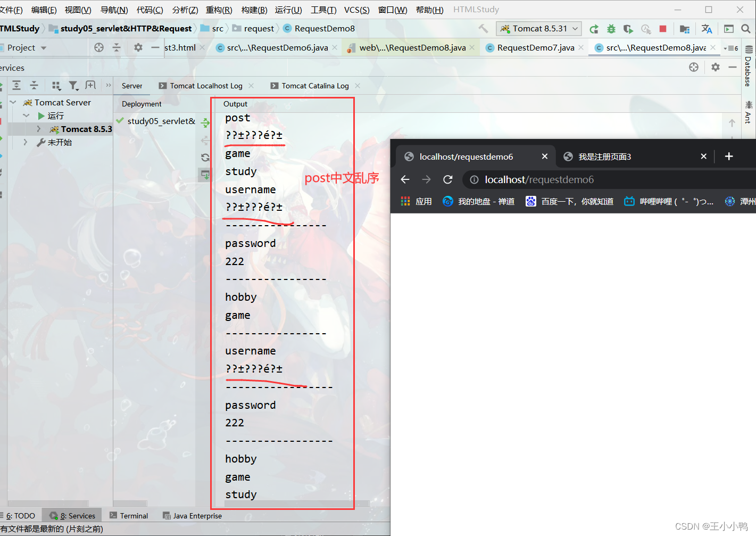Open the Database side panel

point(748,67)
